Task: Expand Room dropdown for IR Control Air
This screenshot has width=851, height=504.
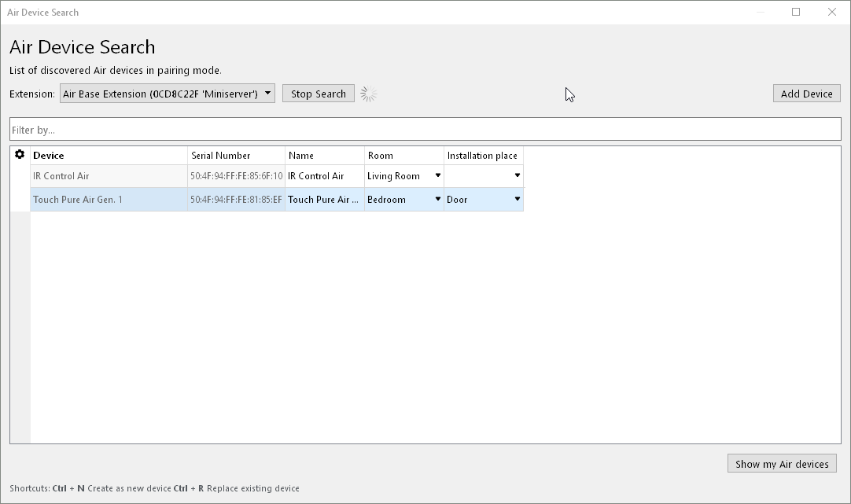Action: pyautogui.click(x=437, y=175)
